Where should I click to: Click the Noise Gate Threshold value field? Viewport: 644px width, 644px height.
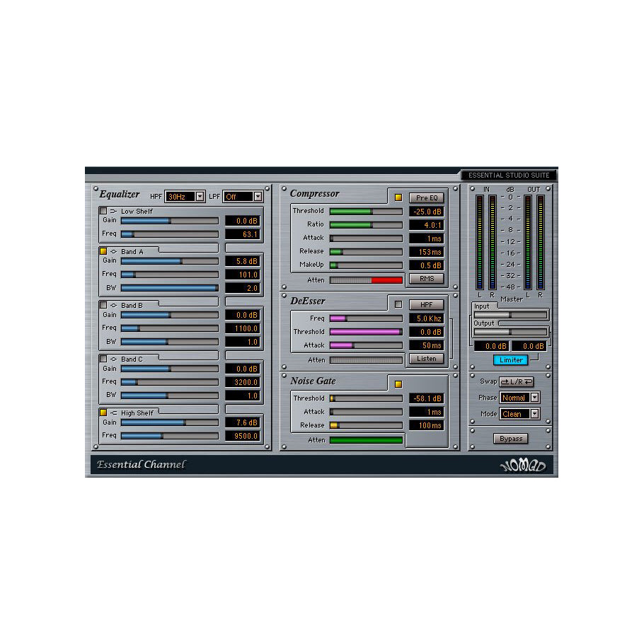425,398
